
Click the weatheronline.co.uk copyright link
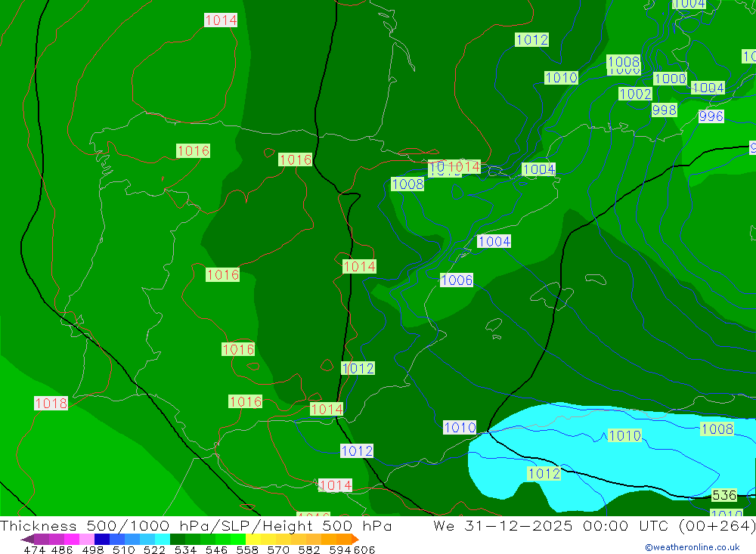tap(692, 547)
